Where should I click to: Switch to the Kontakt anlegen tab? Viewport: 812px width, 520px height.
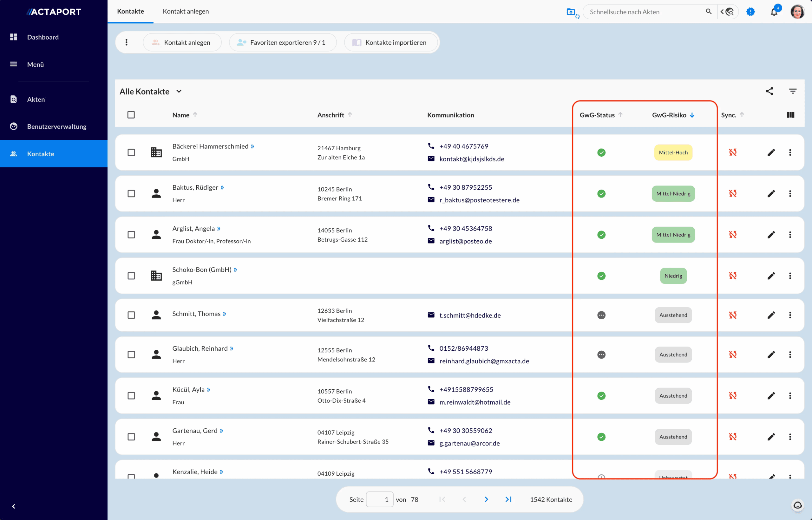(x=186, y=11)
